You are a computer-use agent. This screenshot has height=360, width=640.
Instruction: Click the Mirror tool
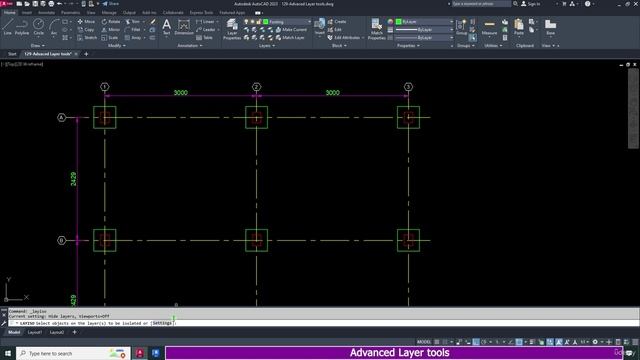111,30
